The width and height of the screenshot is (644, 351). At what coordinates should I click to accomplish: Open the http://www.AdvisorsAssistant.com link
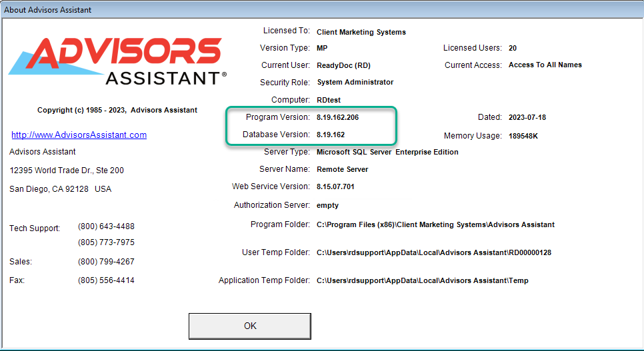(x=79, y=135)
